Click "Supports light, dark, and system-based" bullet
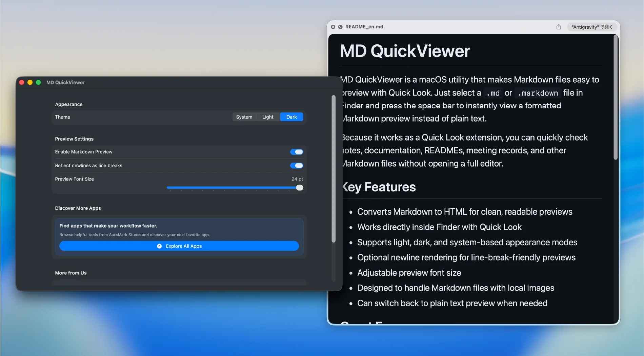This screenshot has height=356, width=644. pos(467,242)
